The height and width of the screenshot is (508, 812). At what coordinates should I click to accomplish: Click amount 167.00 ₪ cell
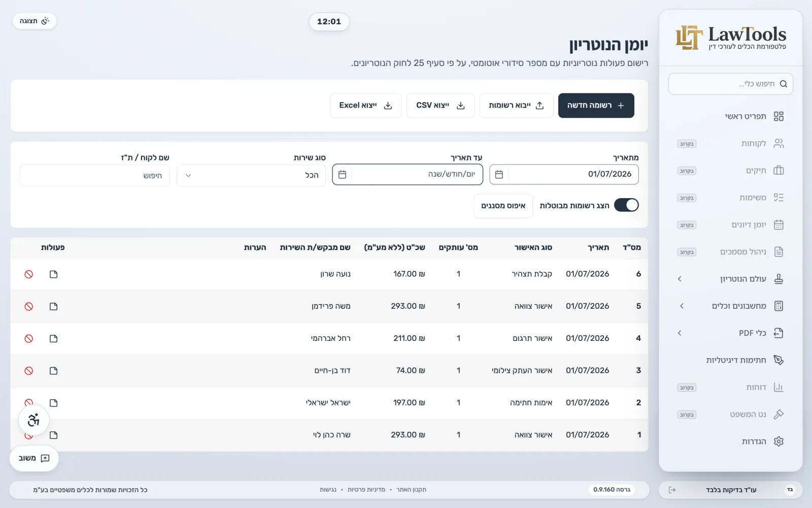pyautogui.click(x=409, y=274)
